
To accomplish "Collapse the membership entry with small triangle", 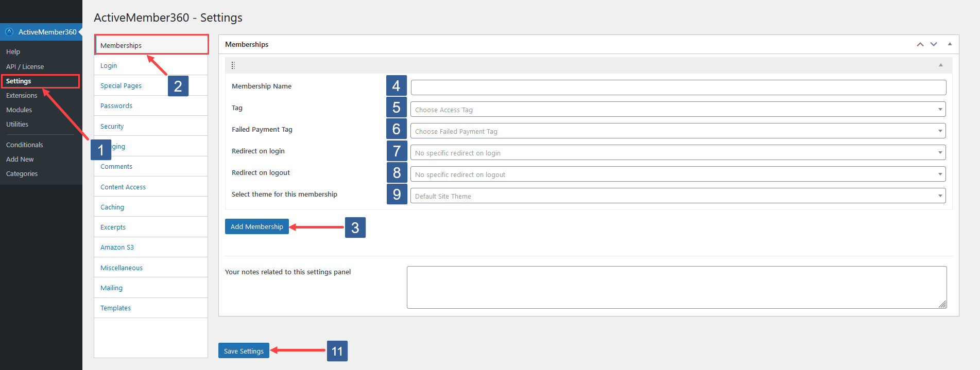I will coord(940,65).
